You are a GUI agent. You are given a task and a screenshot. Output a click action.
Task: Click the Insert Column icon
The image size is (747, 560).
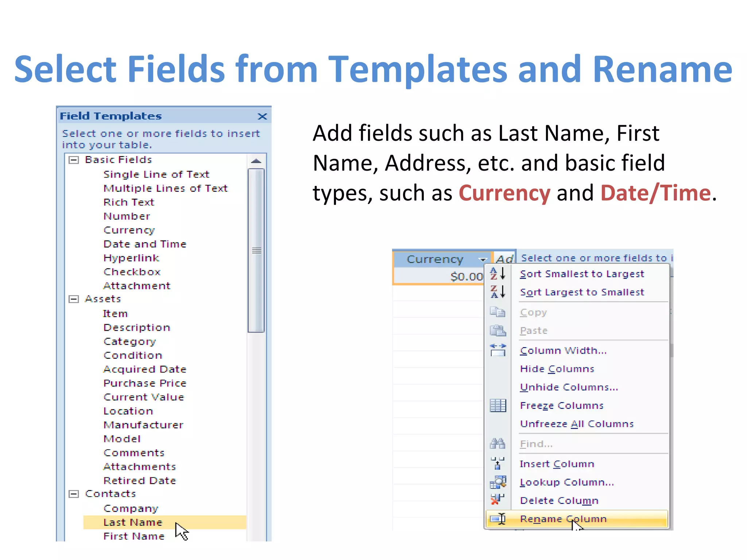point(498,463)
